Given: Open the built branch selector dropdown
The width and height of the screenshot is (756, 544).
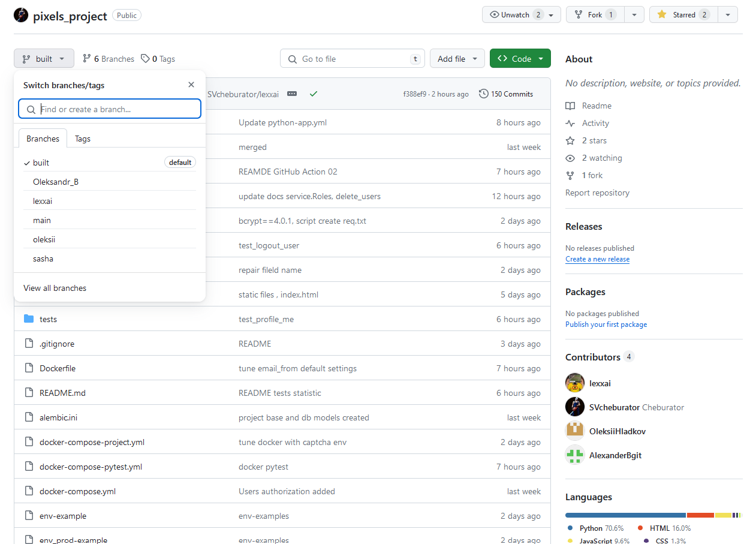Looking at the screenshot, I should point(44,59).
